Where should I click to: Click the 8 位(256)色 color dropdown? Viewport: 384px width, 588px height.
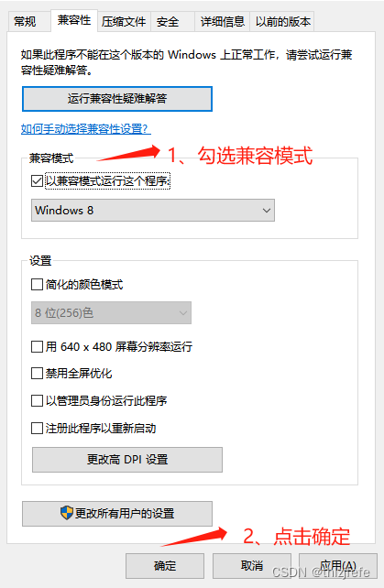(x=111, y=312)
